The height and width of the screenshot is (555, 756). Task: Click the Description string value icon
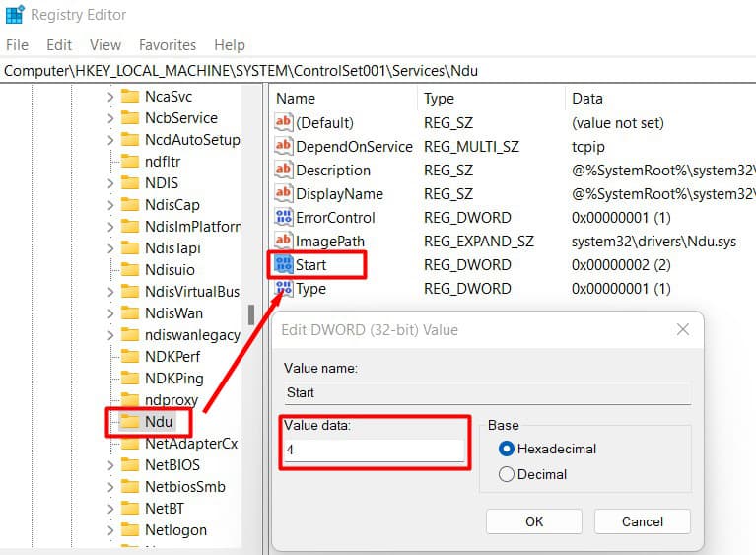point(284,170)
